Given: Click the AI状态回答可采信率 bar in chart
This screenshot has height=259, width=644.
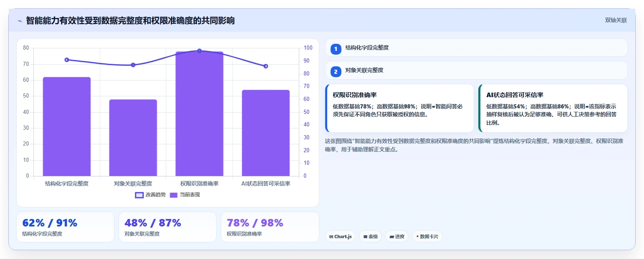Looking at the screenshot, I should coord(266,133).
